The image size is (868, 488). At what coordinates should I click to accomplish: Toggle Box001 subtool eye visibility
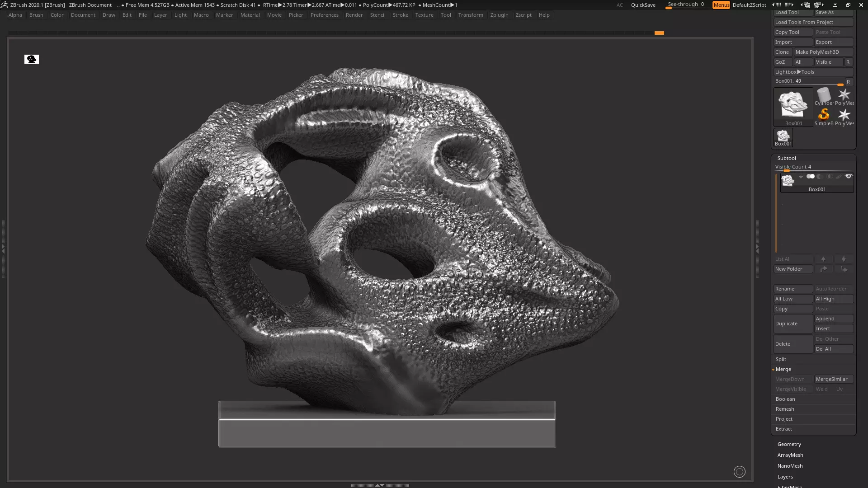coord(849,176)
